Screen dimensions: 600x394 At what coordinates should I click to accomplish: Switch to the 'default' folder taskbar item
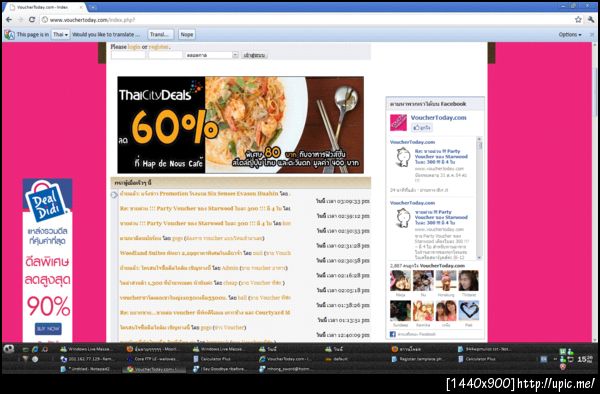pos(337,359)
